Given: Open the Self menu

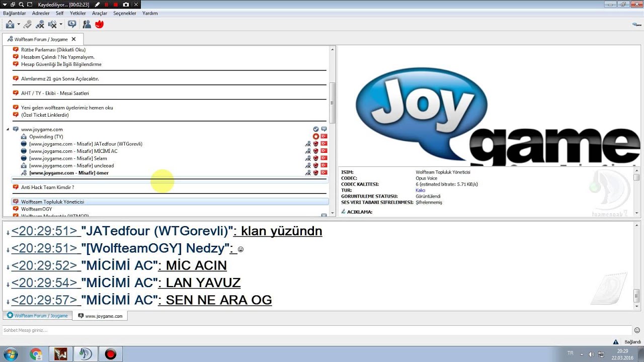Looking at the screenshot, I should 60,13.
